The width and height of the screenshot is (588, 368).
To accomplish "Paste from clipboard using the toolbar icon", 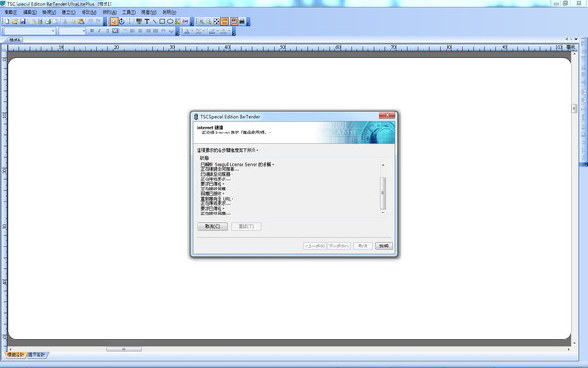I will pos(81,22).
